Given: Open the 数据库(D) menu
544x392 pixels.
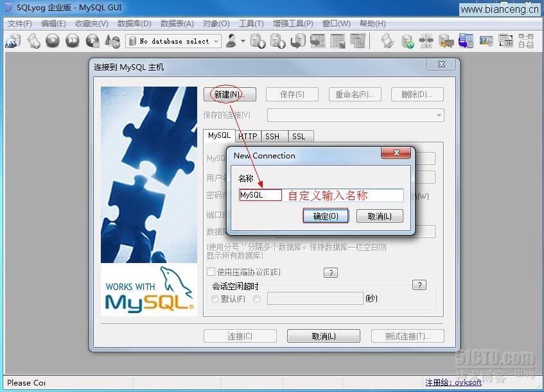Looking at the screenshot, I should pos(134,24).
